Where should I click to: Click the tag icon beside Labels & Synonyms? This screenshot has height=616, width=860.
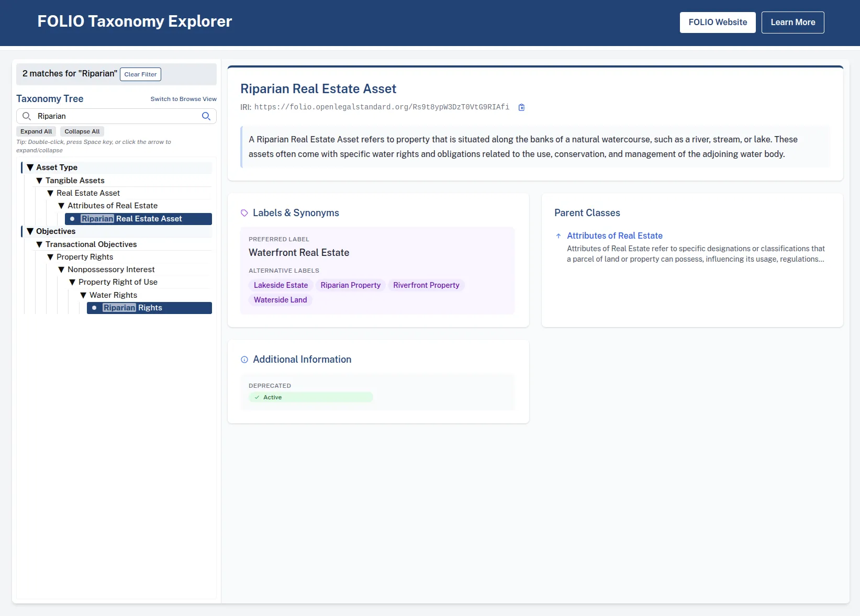(x=244, y=213)
